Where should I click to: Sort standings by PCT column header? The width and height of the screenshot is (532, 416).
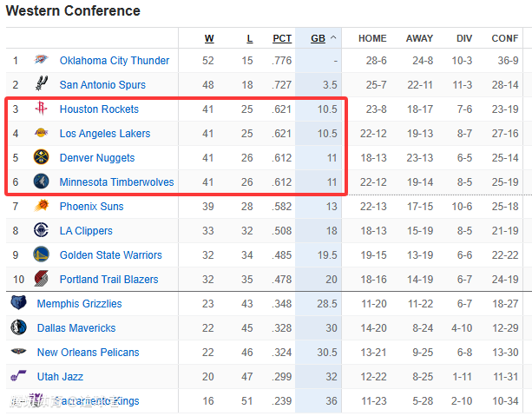coord(282,38)
